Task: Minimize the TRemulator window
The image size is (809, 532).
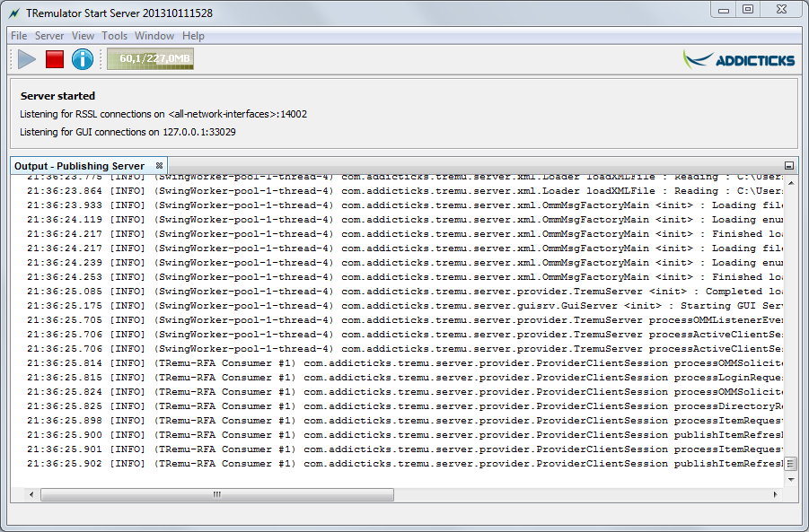Action: tap(724, 10)
